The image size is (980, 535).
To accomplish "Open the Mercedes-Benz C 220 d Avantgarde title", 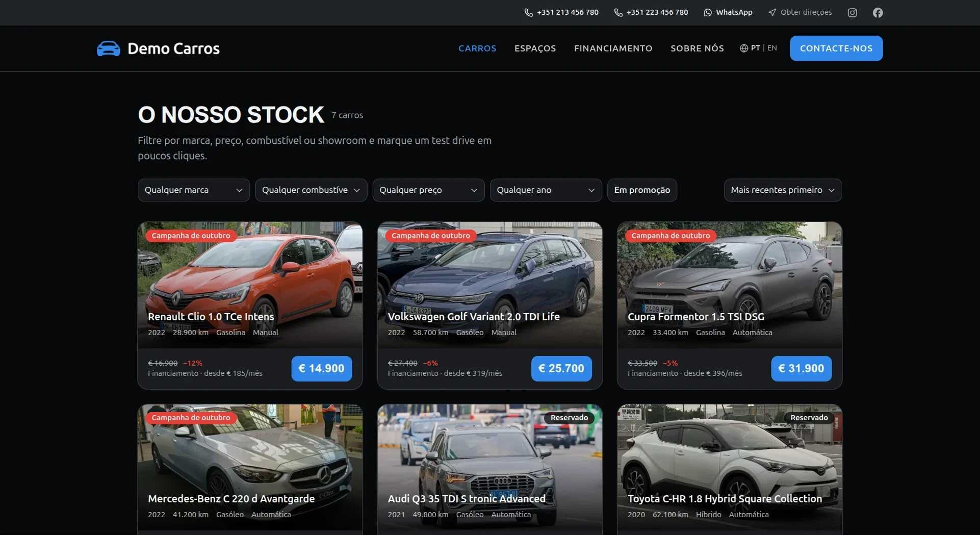I will (x=231, y=499).
